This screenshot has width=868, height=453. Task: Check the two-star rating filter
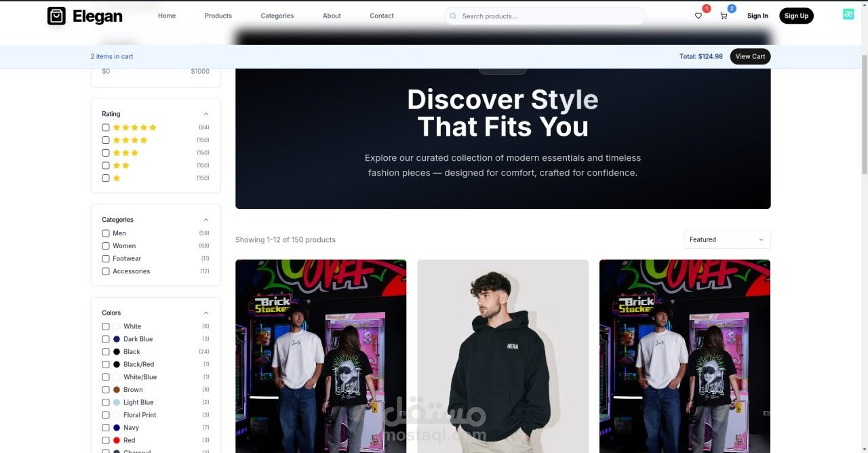point(106,165)
